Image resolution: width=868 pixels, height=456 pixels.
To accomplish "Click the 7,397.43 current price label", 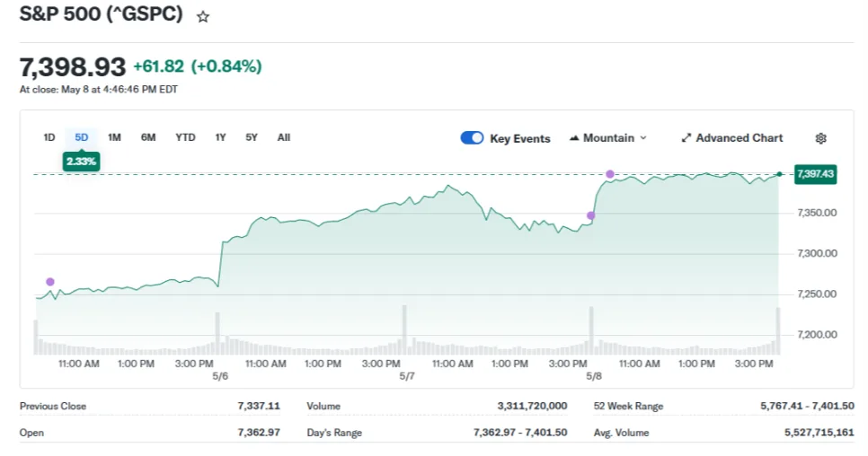I will click(x=815, y=174).
